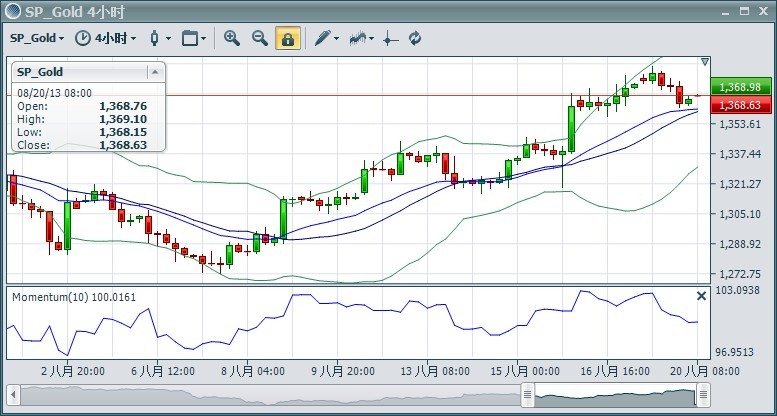
Task: Click the Close value 1,368.63
Action: [x=123, y=145]
